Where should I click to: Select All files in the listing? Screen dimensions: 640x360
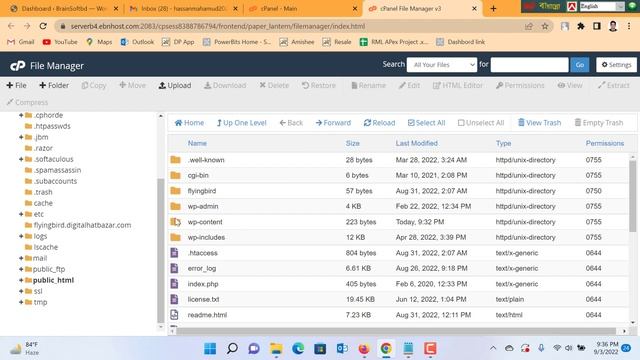426,123
